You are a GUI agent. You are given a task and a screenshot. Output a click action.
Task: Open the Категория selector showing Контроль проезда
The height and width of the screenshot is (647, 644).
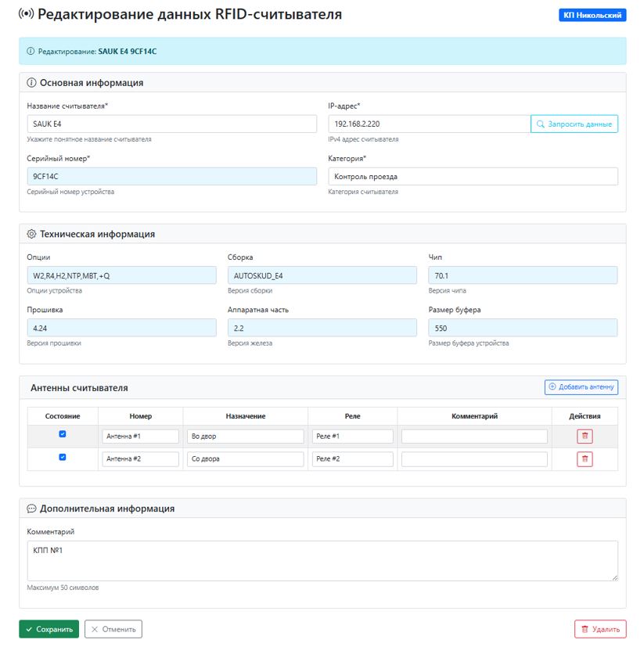coord(472,175)
